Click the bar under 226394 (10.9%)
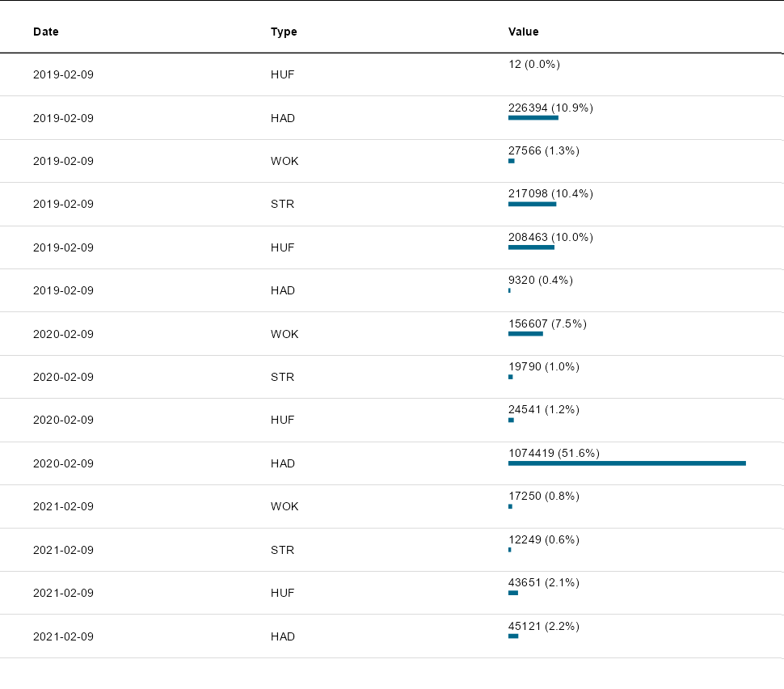The width and height of the screenshot is (784, 689). click(x=533, y=118)
